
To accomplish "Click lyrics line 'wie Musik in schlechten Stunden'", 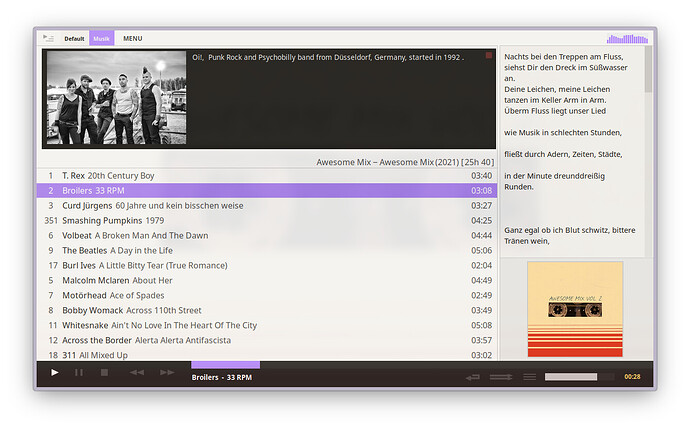I will pos(563,132).
